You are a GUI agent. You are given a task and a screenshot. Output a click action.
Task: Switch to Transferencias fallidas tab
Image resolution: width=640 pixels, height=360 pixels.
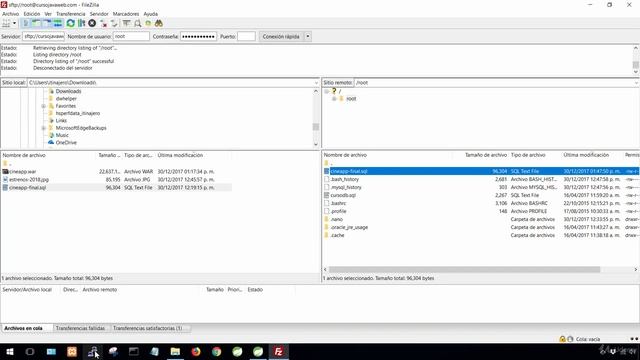click(80, 328)
